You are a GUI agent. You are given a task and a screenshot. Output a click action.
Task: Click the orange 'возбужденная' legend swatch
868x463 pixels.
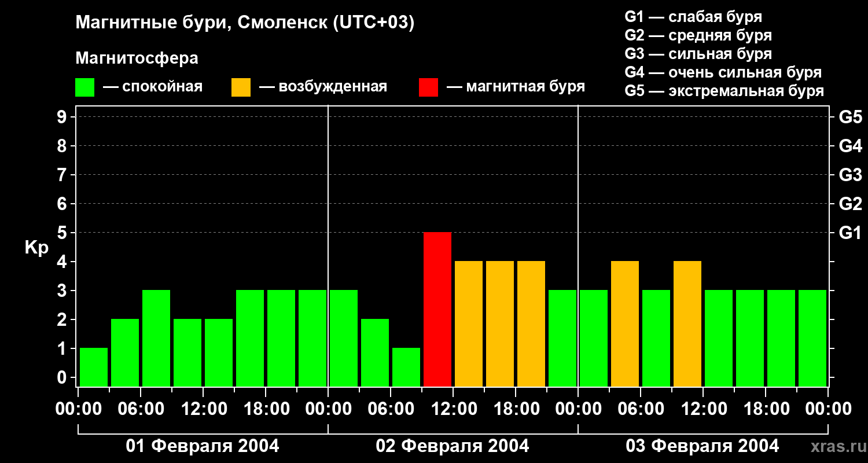coord(241,87)
